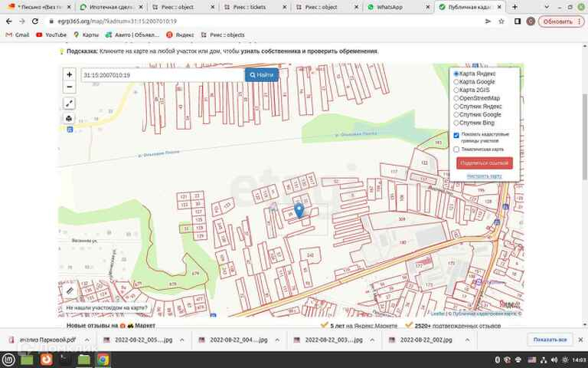Click the blue location marker pin
This screenshot has width=588, height=368.
299,209
